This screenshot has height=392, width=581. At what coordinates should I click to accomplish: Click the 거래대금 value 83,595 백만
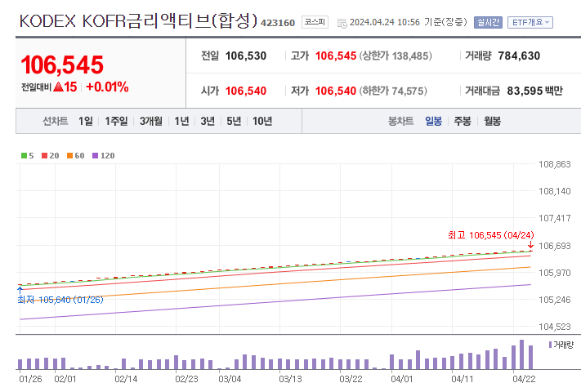pyautogui.click(x=534, y=91)
